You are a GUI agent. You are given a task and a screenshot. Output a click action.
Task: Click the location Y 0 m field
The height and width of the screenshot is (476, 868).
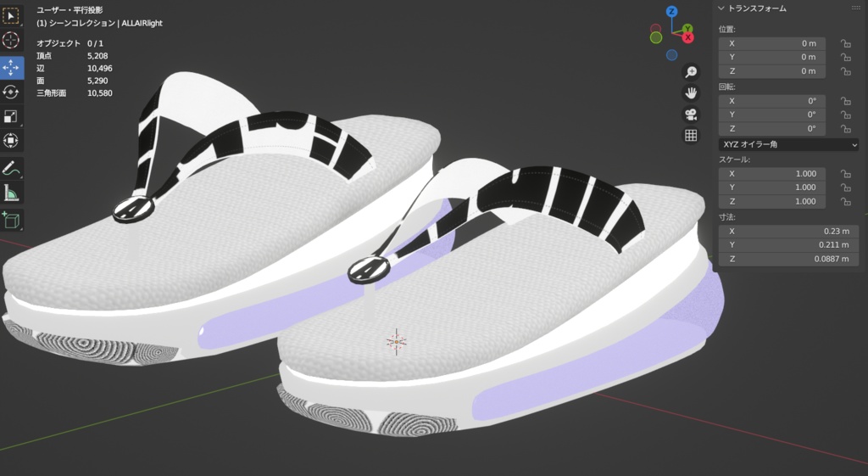771,57
